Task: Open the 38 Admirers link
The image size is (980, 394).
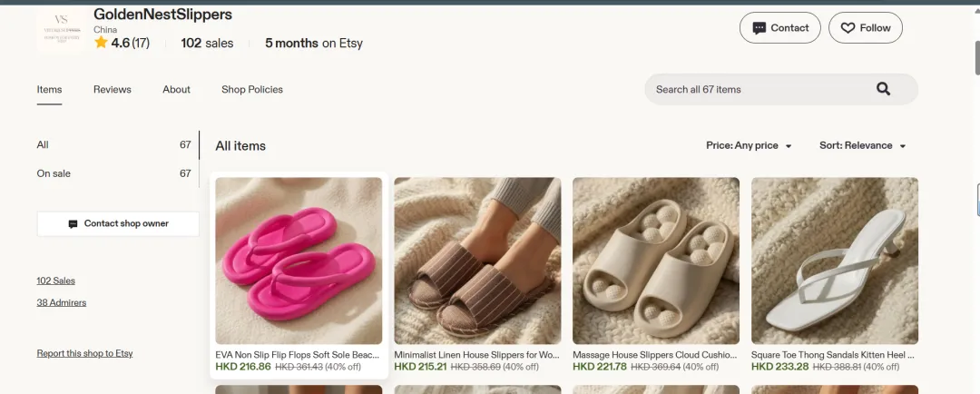Action: (x=62, y=302)
